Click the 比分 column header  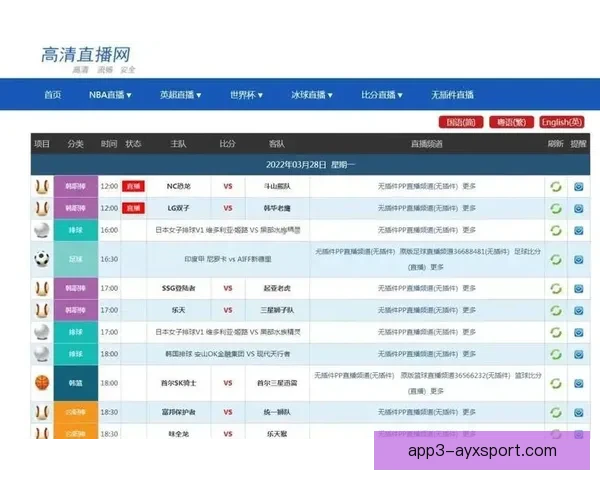[x=227, y=144]
